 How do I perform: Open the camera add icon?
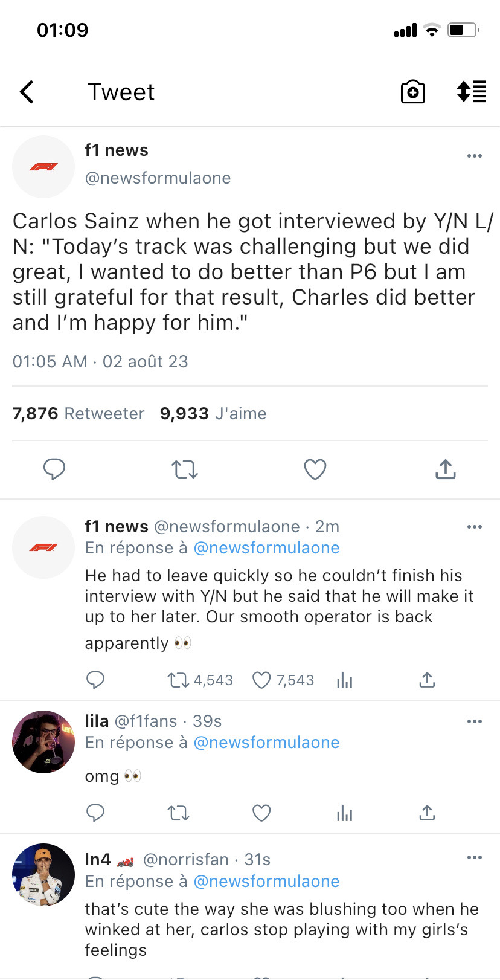pos(413,92)
